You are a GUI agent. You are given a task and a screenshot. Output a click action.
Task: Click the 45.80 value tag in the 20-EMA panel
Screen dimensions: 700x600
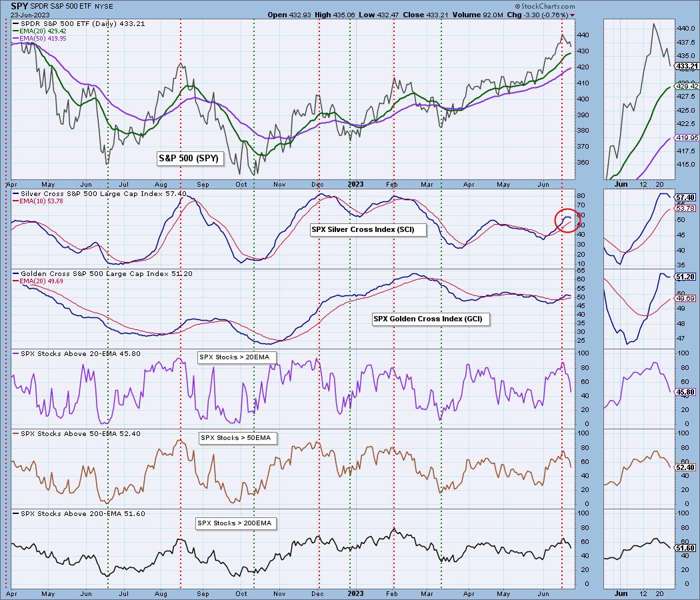pos(685,392)
